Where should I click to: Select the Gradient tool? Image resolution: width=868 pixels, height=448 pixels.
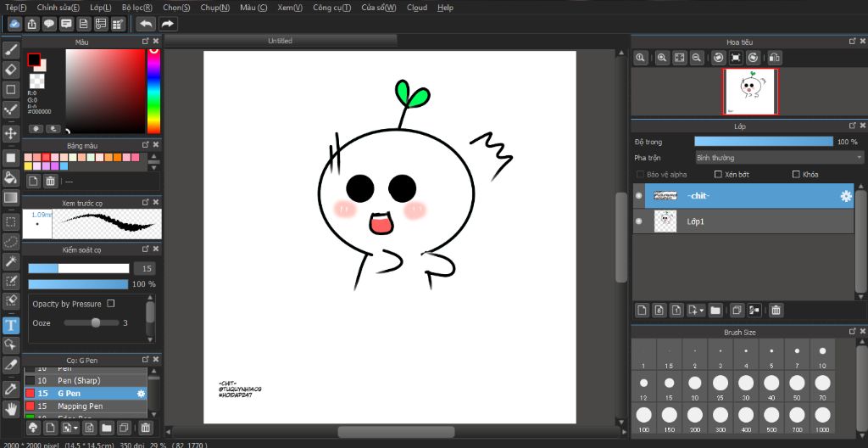[11, 198]
